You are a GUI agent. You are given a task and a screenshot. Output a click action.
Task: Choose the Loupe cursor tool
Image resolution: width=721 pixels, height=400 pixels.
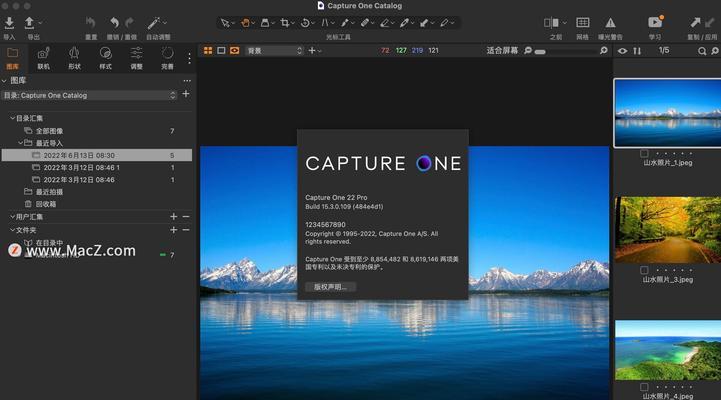[x=265, y=23]
